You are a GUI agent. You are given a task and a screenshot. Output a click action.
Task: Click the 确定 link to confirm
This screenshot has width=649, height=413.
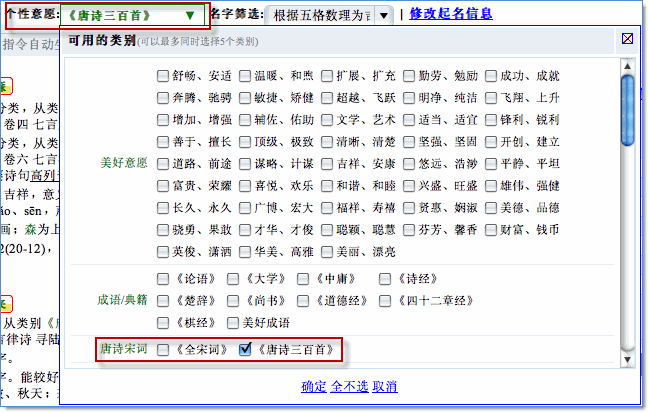tap(314, 386)
